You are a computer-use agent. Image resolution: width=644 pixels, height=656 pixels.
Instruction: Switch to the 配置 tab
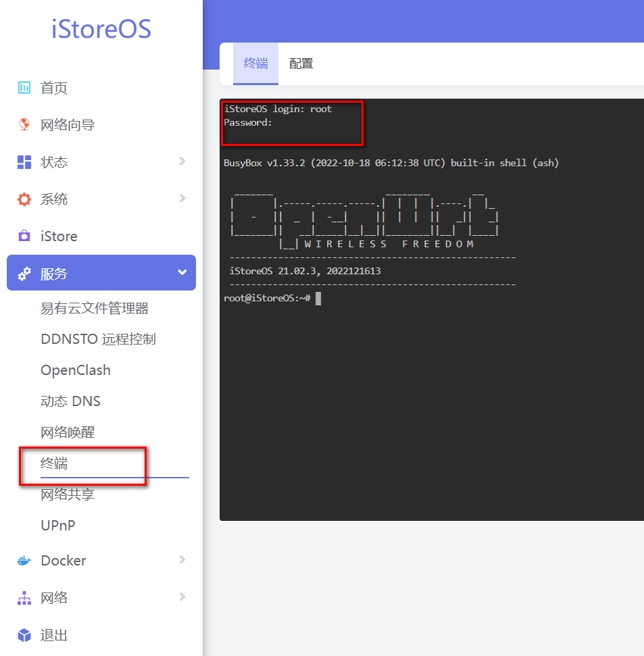[301, 64]
